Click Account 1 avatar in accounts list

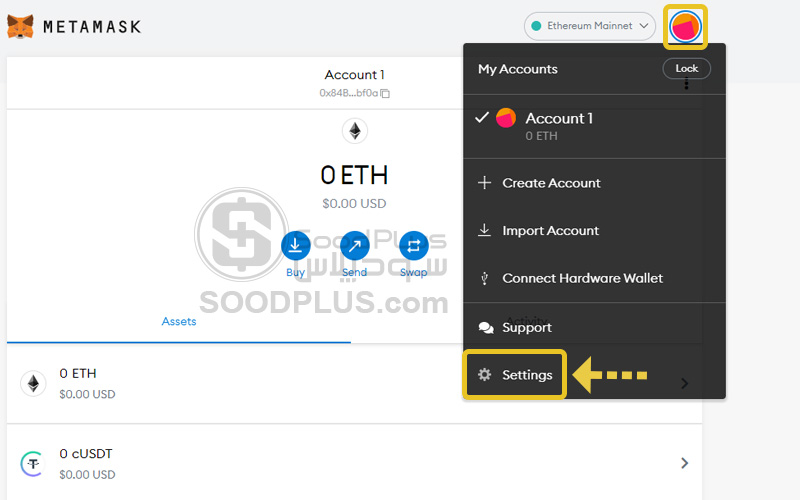(506, 118)
